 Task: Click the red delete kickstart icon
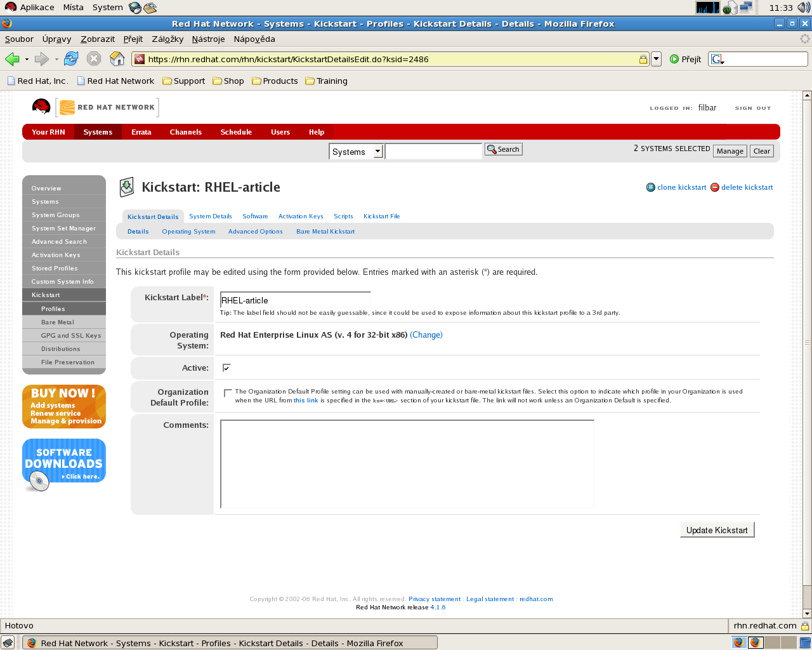coord(714,187)
